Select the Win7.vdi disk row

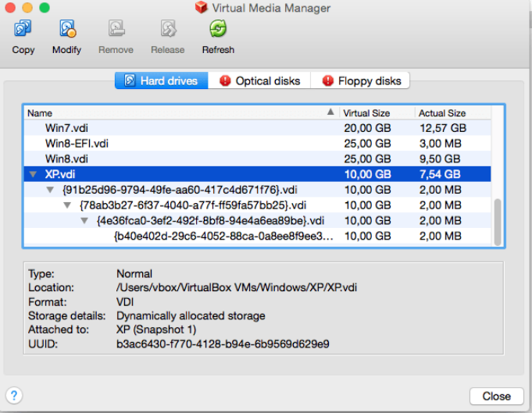(257, 128)
